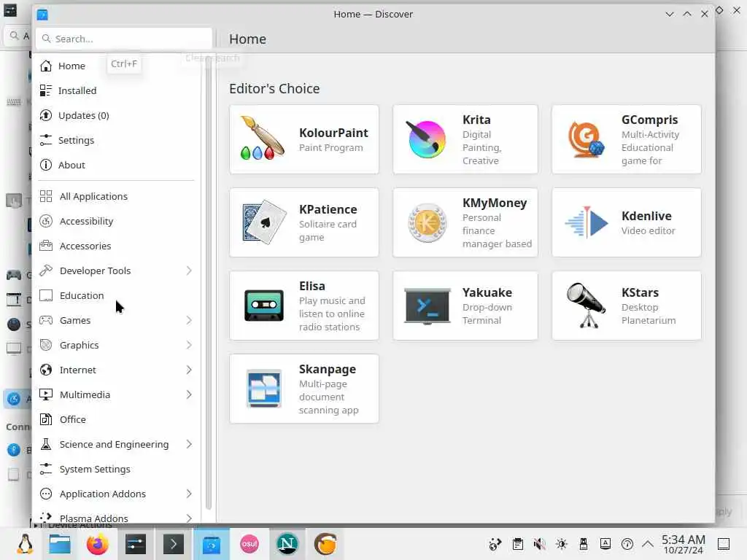Image resolution: width=747 pixels, height=560 pixels.
Task: Launch the file manager from taskbar
Action: (60, 544)
